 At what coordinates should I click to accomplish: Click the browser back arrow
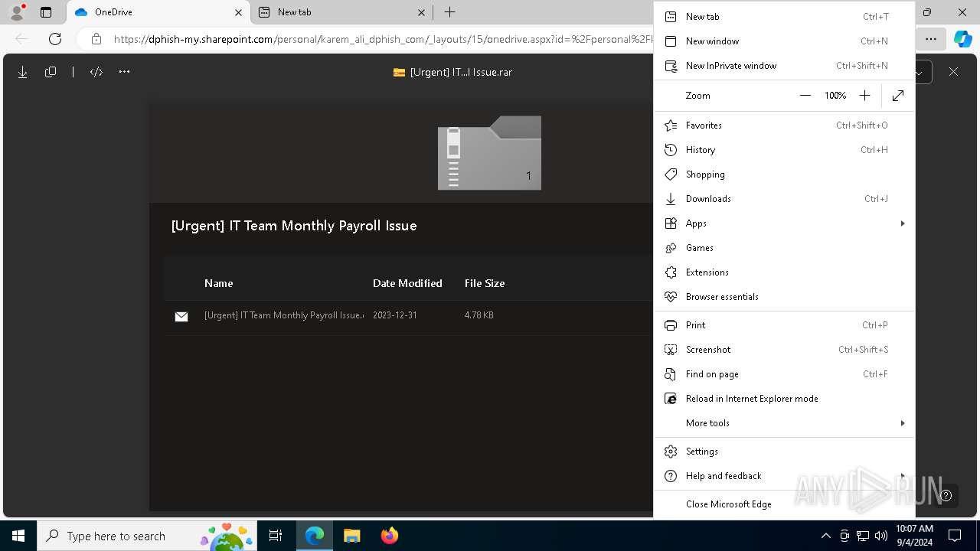click(21, 39)
